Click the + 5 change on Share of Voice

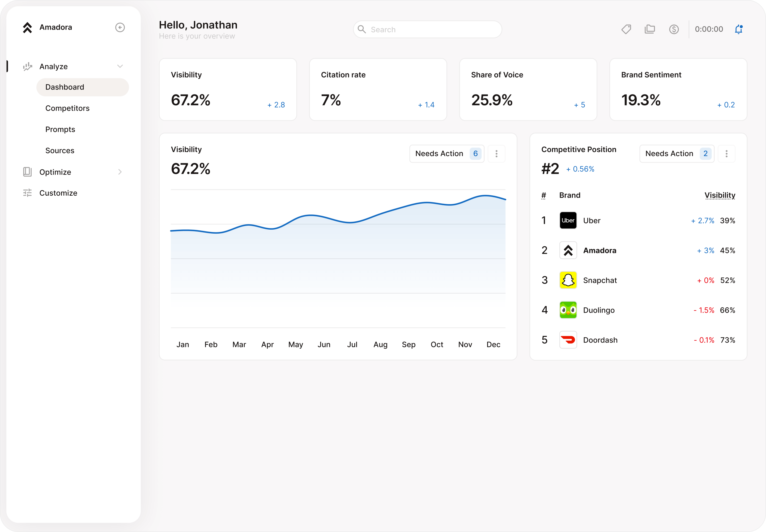click(x=580, y=105)
